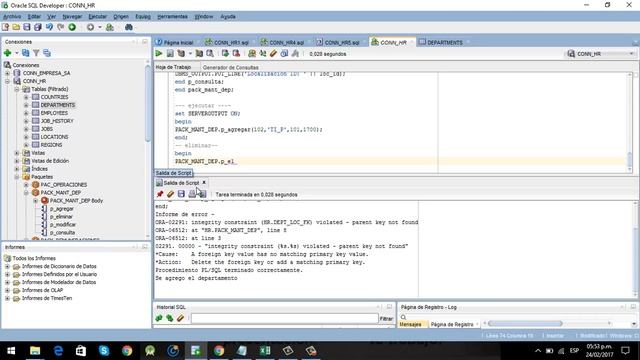Screen dimensions: 640x360
Task: Click the Redo arrow icon in main toolbar
Action: (60, 27)
